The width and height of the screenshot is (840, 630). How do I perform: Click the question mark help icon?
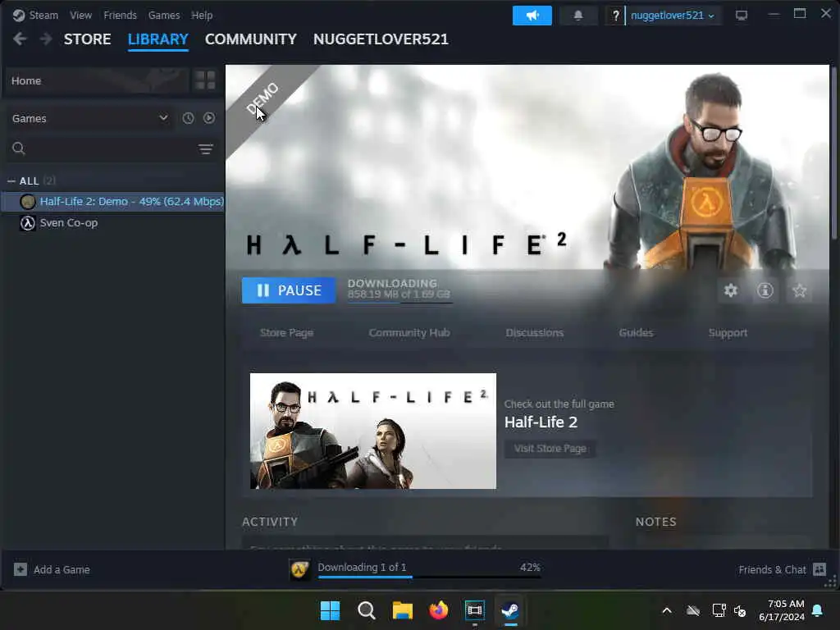(615, 16)
